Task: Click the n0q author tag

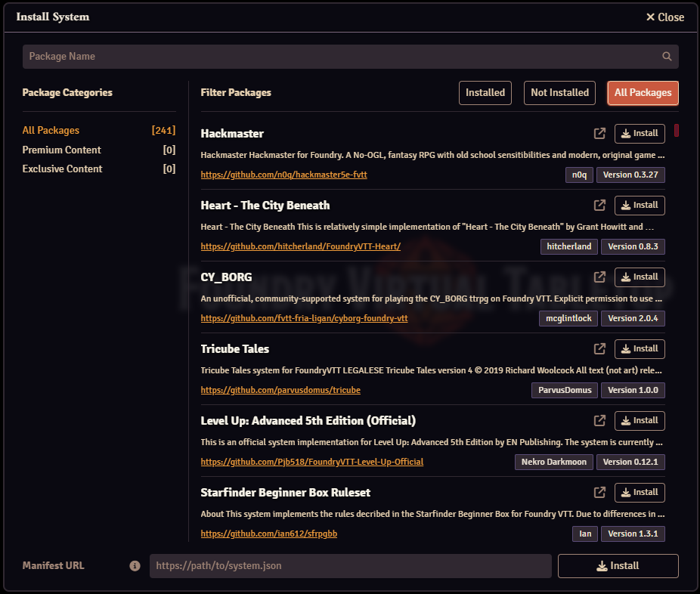Action: point(579,175)
